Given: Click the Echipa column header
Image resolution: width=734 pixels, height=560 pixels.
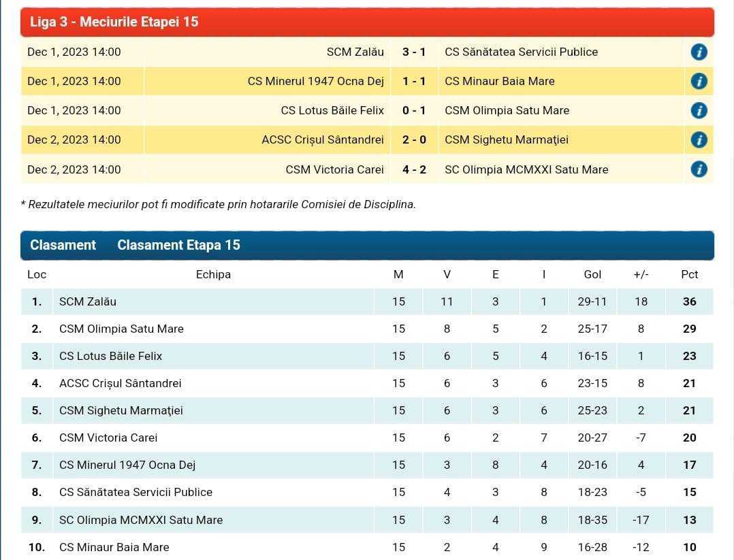Looking at the screenshot, I should [x=213, y=274].
